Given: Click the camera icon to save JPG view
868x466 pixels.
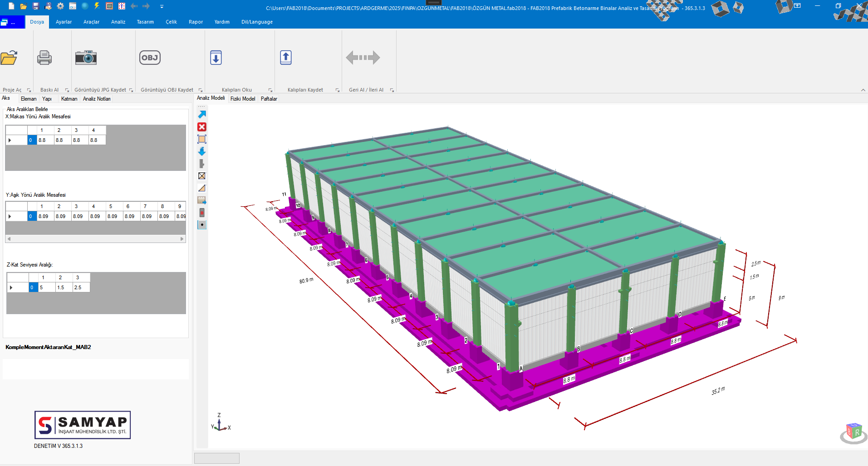Looking at the screenshot, I should coord(86,58).
